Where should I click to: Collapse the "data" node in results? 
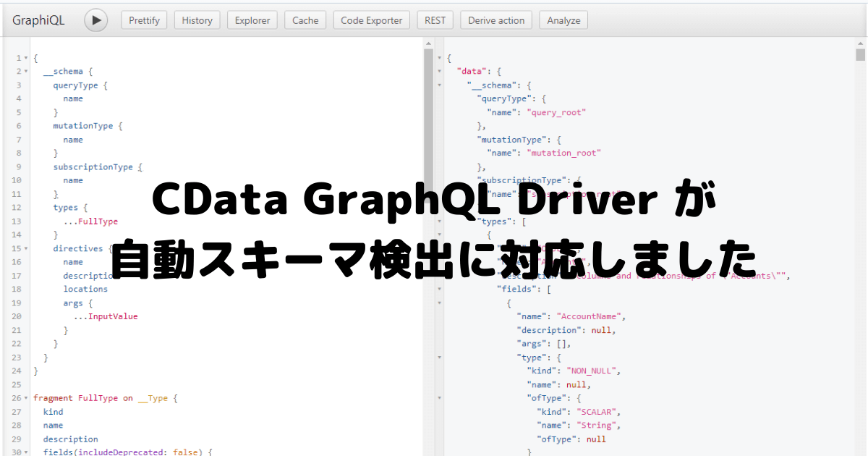pos(439,72)
